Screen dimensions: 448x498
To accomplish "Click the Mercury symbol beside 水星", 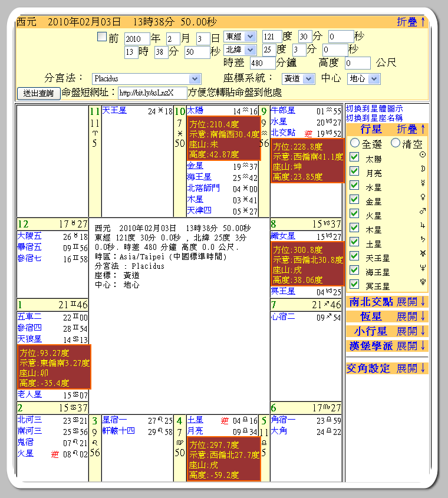I will coord(421,183).
